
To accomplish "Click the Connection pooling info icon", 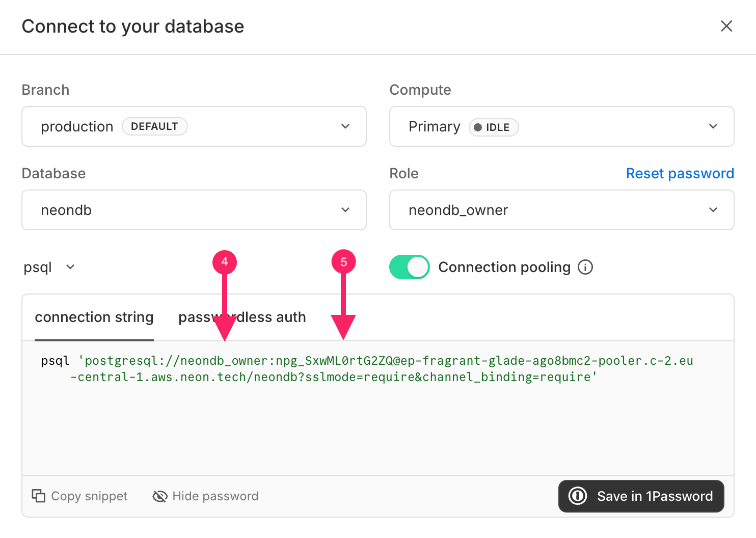I will point(585,267).
